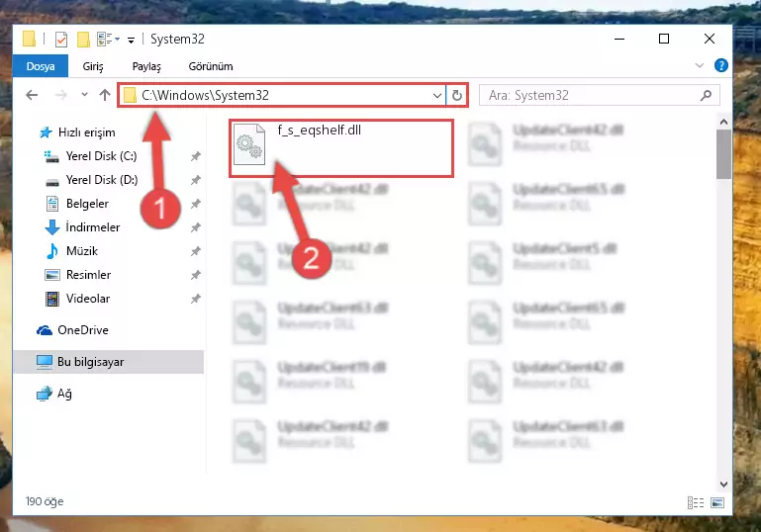Click the pin icon next to Müzik
This screenshot has width=761, height=532.
(x=196, y=251)
